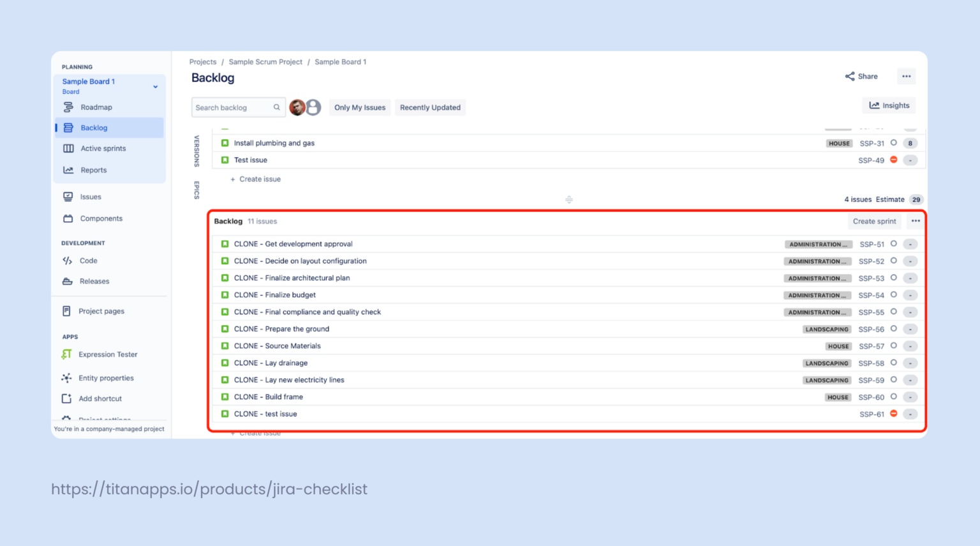Toggle the Only My Issues filter
Image resolution: width=980 pixels, height=546 pixels.
click(360, 107)
